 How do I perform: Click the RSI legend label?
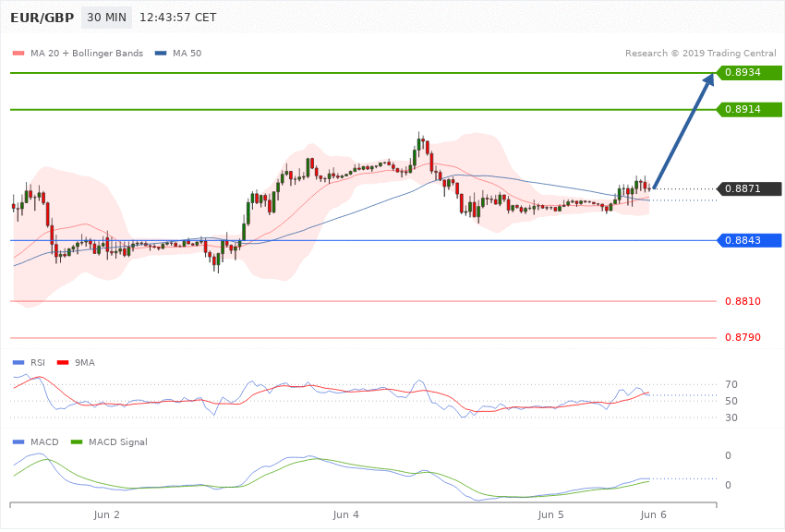pyautogui.click(x=38, y=362)
